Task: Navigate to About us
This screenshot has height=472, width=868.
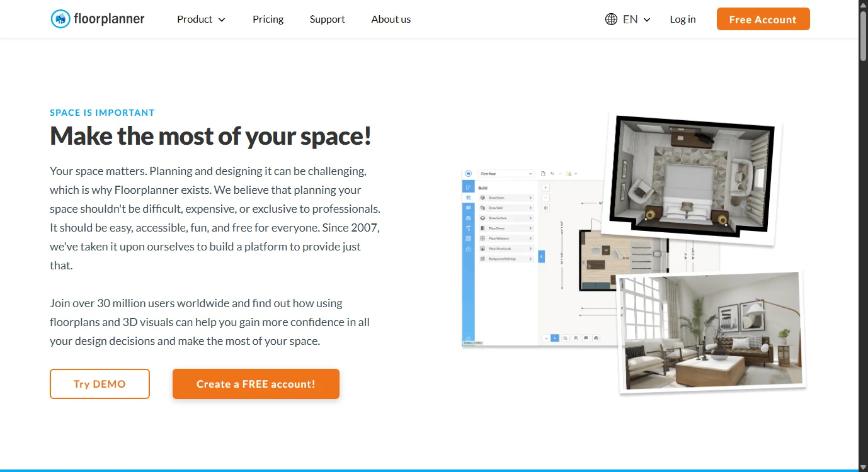Action: [x=391, y=20]
